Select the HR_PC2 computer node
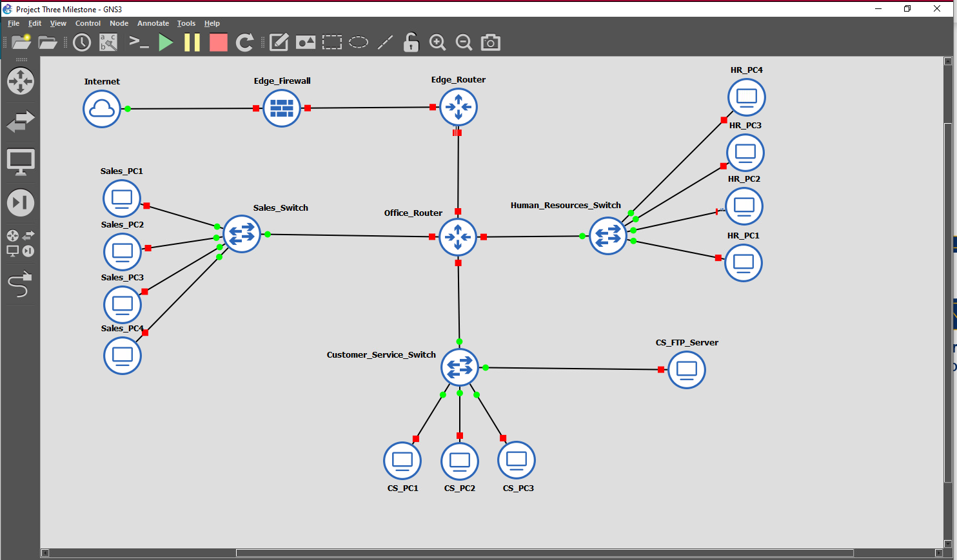Viewport: 957px width, 560px height. point(744,206)
